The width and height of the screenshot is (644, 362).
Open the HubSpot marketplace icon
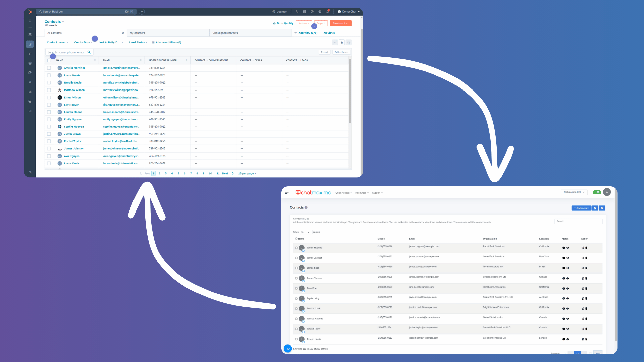click(x=304, y=11)
